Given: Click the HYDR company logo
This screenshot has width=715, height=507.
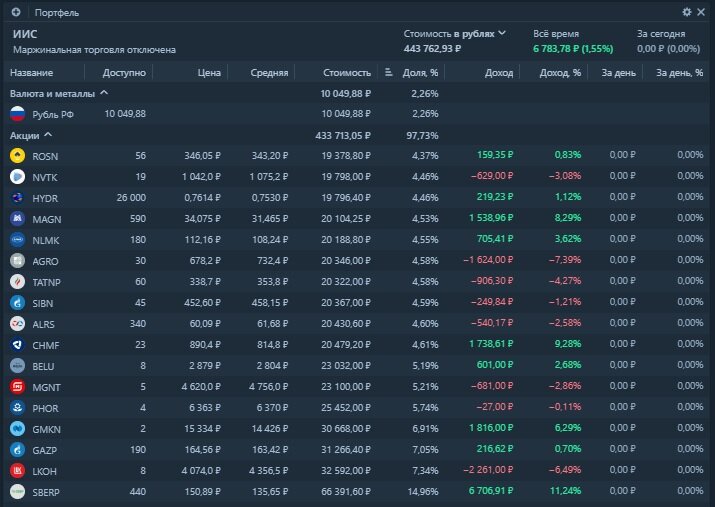Looking at the screenshot, I should tap(17, 198).
